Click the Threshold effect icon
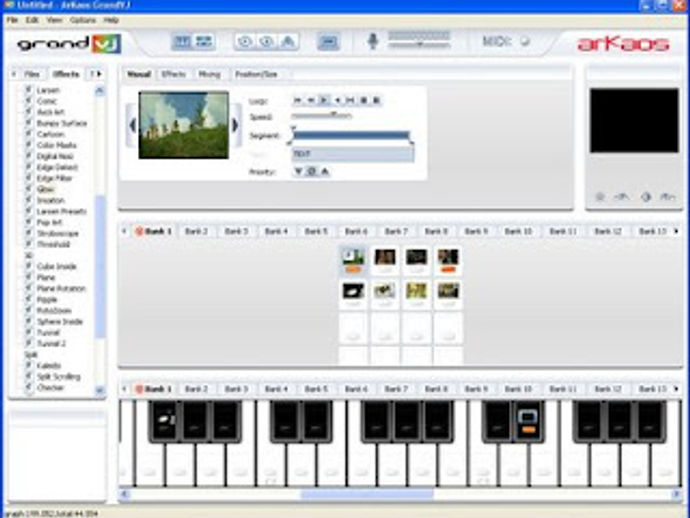Viewport: 690px width, 518px height. 29,244
